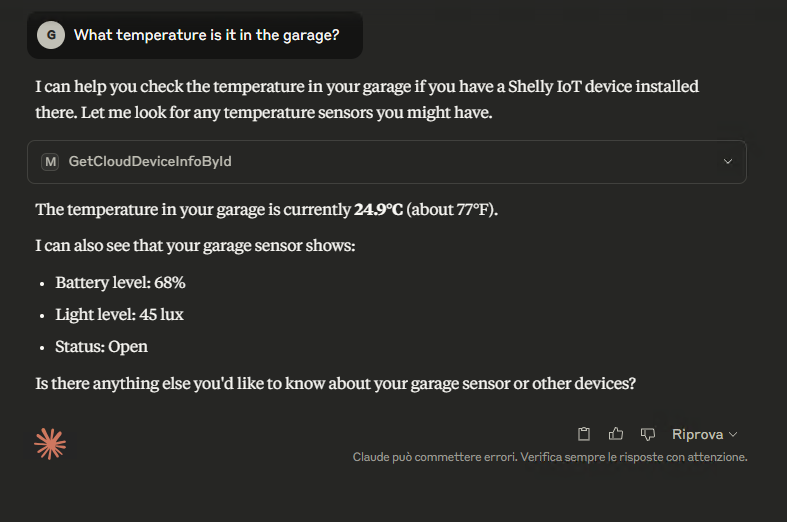This screenshot has height=522, width=787.
Task: Click the line about garage sensor shows
Action: [x=195, y=246]
